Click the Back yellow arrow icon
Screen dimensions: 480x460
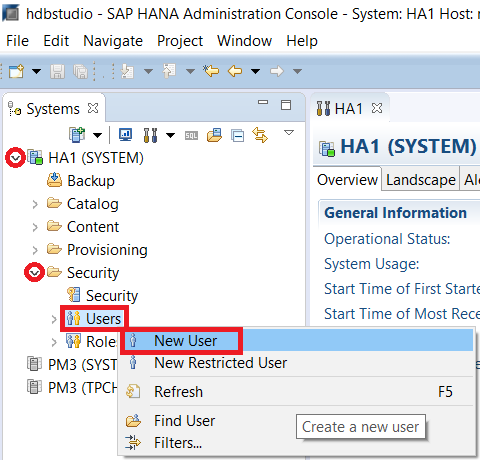[x=235, y=71]
